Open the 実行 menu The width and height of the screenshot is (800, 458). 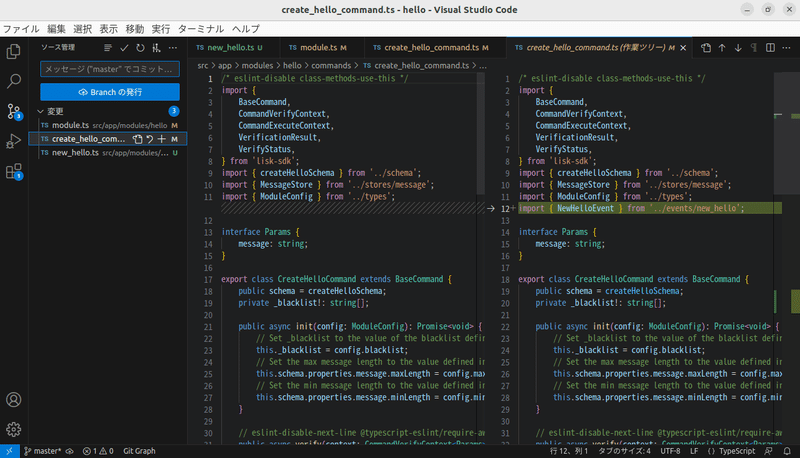click(x=161, y=29)
